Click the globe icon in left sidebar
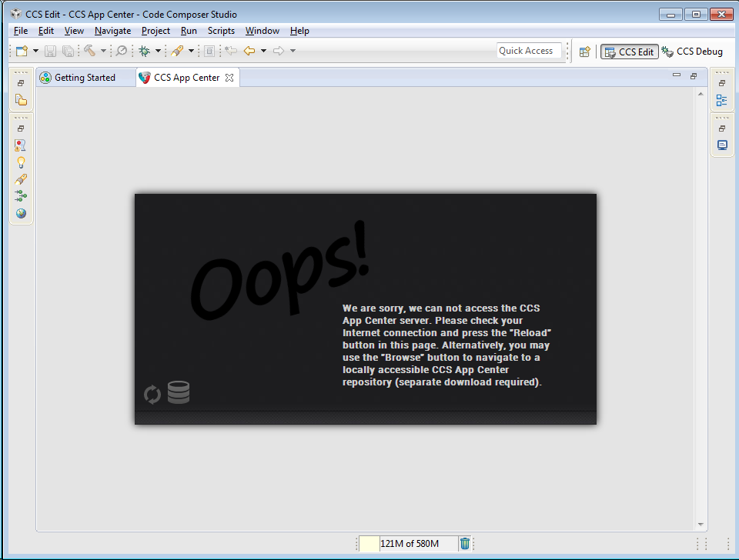The height and width of the screenshot is (560, 739). click(21, 213)
